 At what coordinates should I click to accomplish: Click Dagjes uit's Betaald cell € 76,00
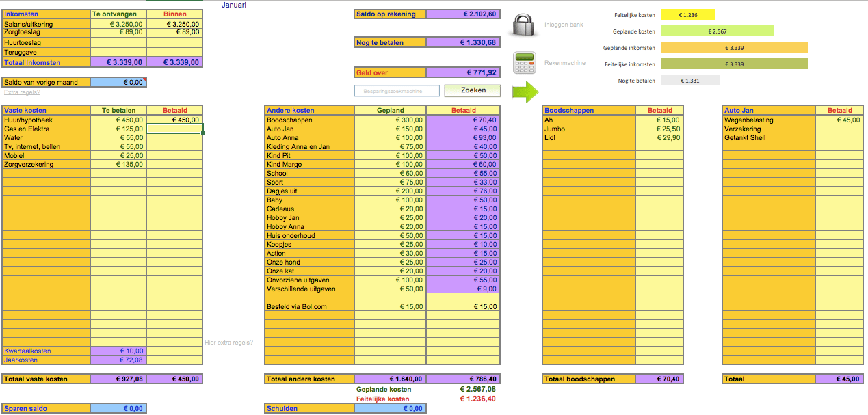[463, 191]
